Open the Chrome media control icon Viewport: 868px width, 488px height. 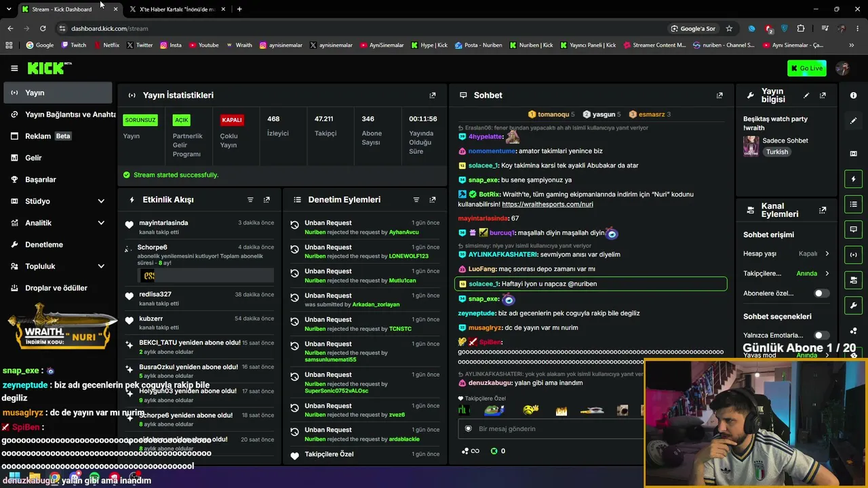click(x=825, y=28)
